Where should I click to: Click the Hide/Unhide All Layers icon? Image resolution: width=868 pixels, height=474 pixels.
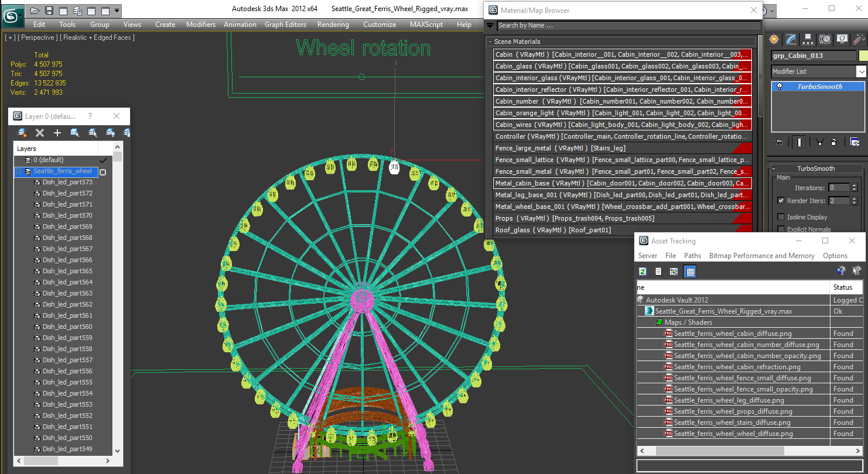coord(110,133)
